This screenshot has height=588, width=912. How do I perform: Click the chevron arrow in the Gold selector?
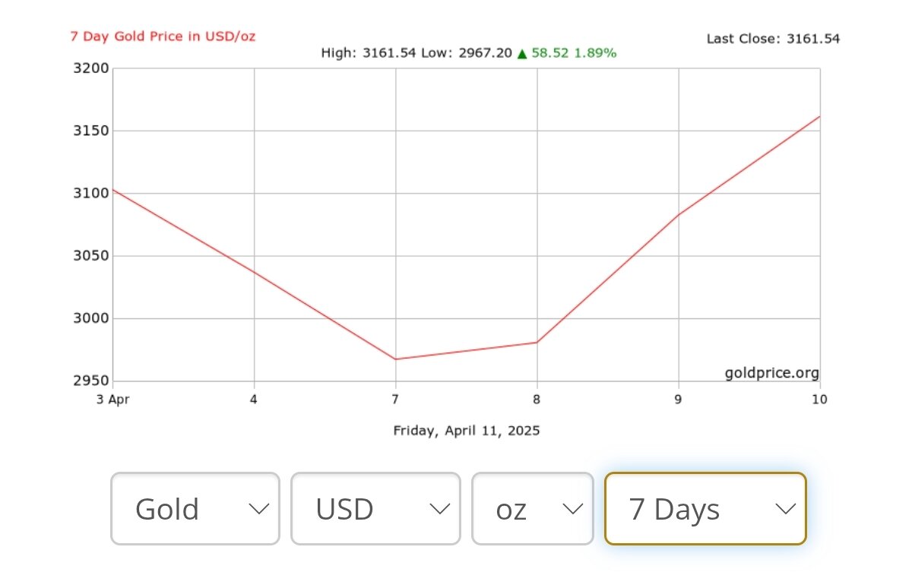(x=259, y=509)
